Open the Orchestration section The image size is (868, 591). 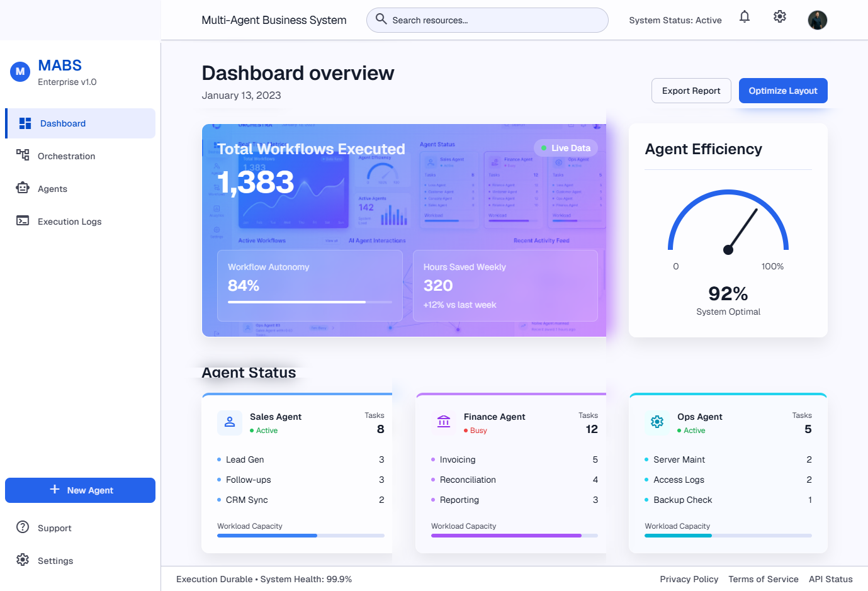(81, 156)
